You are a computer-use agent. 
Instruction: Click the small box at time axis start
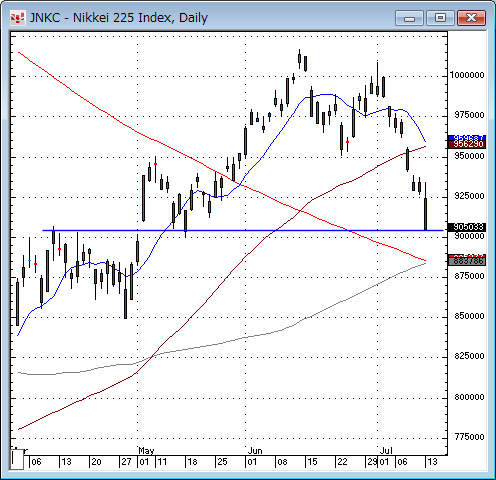pyautogui.click(x=17, y=459)
